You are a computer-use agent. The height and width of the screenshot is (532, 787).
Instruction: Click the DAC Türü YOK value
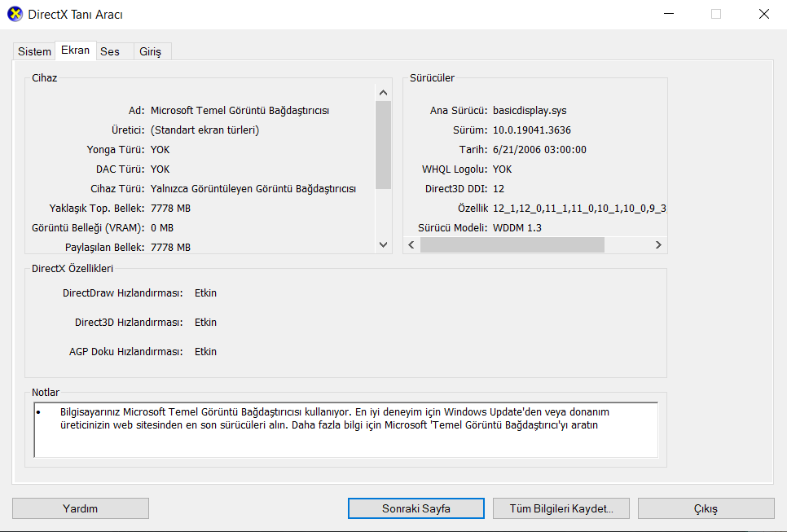pos(160,169)
